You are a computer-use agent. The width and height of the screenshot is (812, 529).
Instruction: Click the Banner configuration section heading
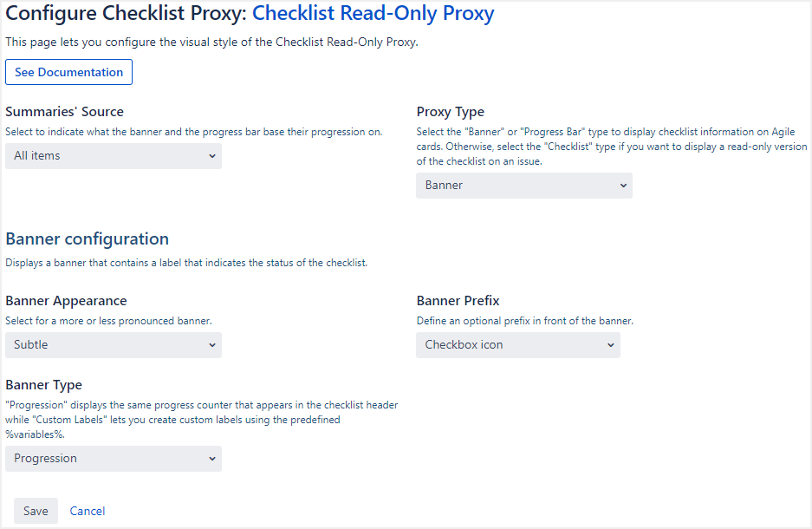click(87, 238)
